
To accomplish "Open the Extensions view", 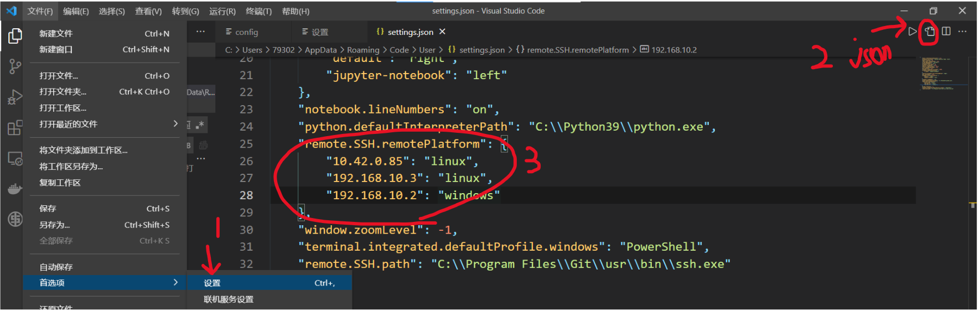I will 15,128.
